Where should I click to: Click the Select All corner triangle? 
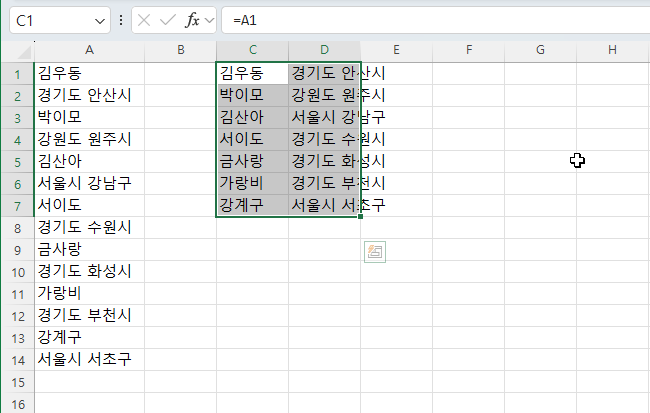[24, 52]
